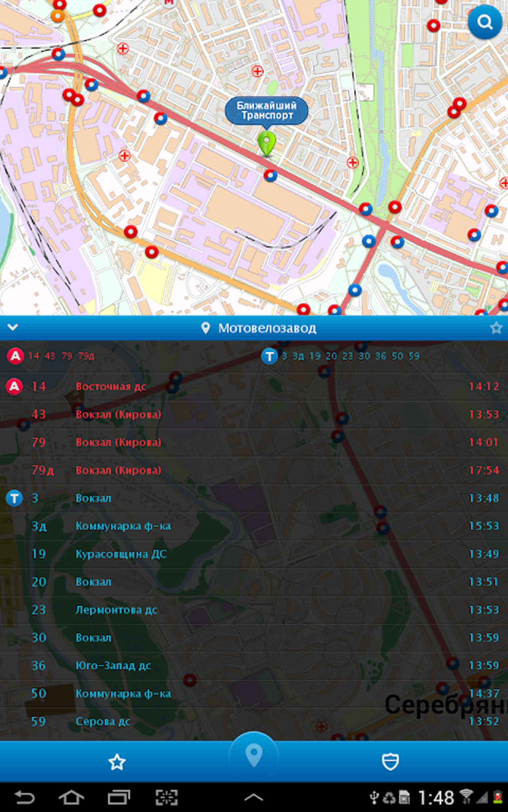Tap the screenshot capture icon in system bar
This screenshot has width=508, height=812.
[x=166, y=798]
